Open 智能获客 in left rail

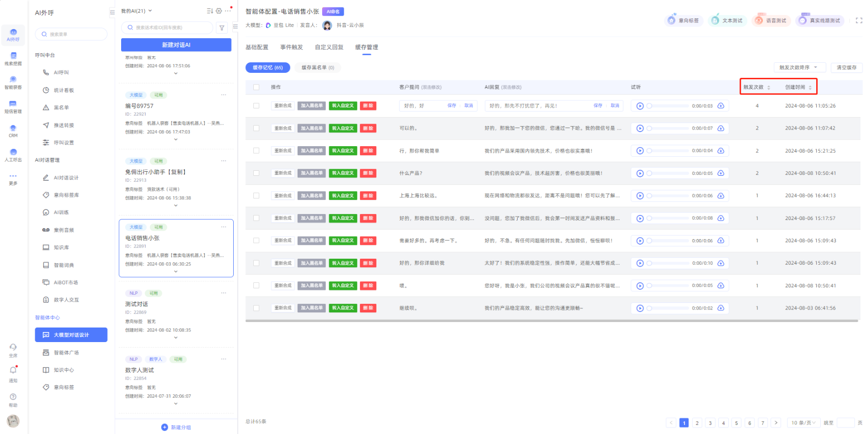[x=13, y=82]
